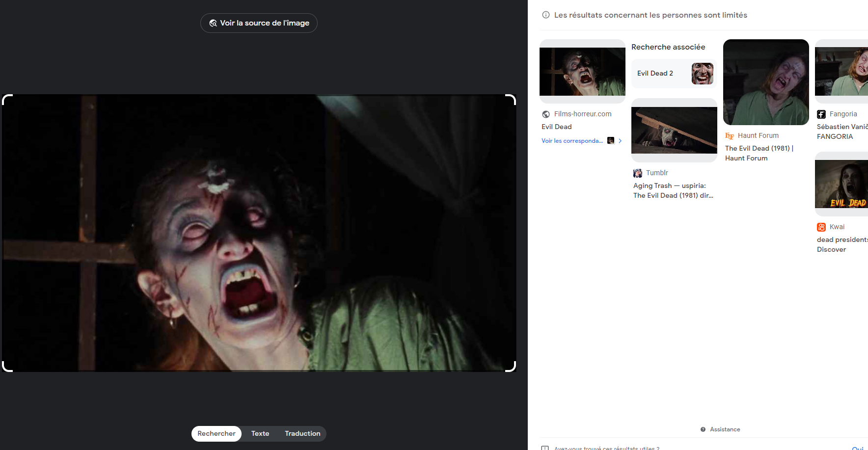Open 'Aging Trash — uspiria' result title
This screenshot has height=450, width=868.
673,190
